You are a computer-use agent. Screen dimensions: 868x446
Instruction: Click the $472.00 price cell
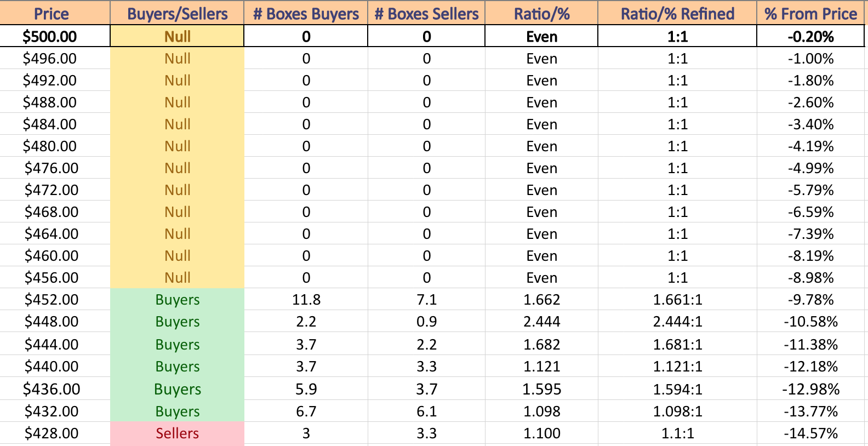click(x=55, y=190)
